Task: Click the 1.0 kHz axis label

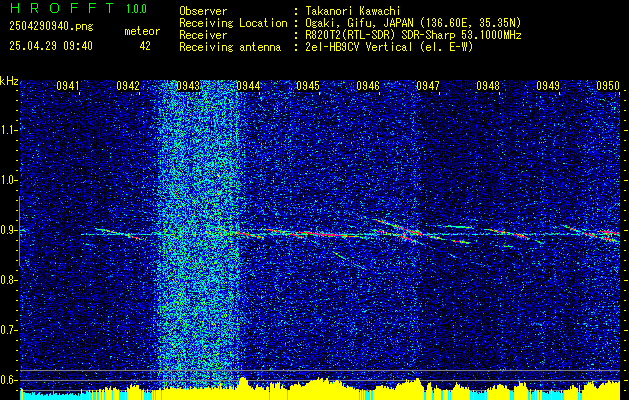Action: click(x=9, y=180)
